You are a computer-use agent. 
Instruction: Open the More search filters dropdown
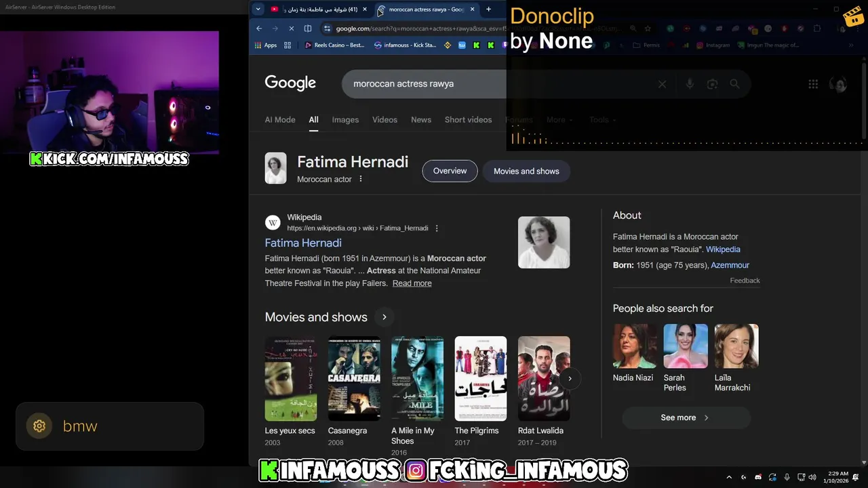[x=559, y=120]
